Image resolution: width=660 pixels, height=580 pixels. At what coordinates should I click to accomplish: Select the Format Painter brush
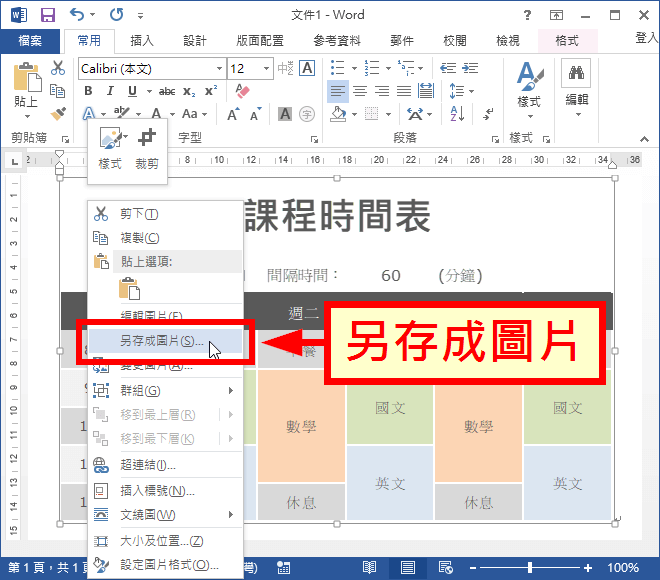[x=58, y=113]
